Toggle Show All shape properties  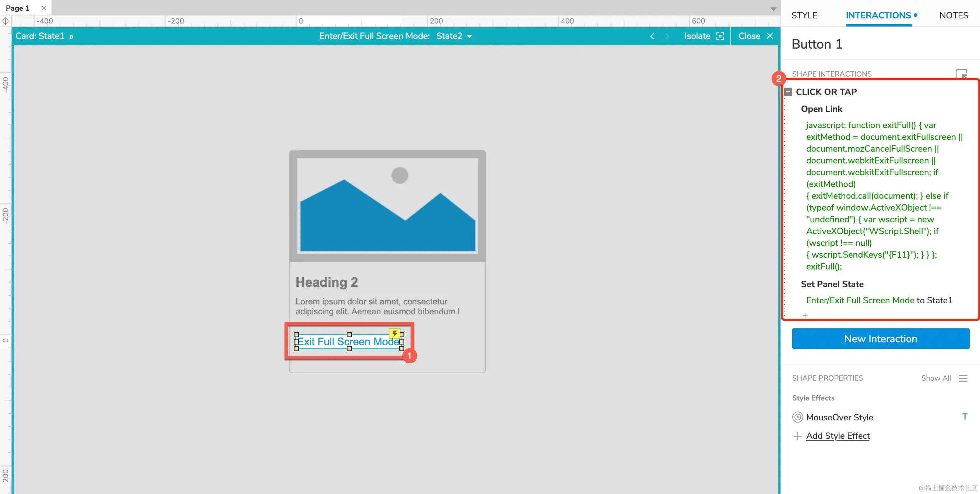[x=936, y=378]
